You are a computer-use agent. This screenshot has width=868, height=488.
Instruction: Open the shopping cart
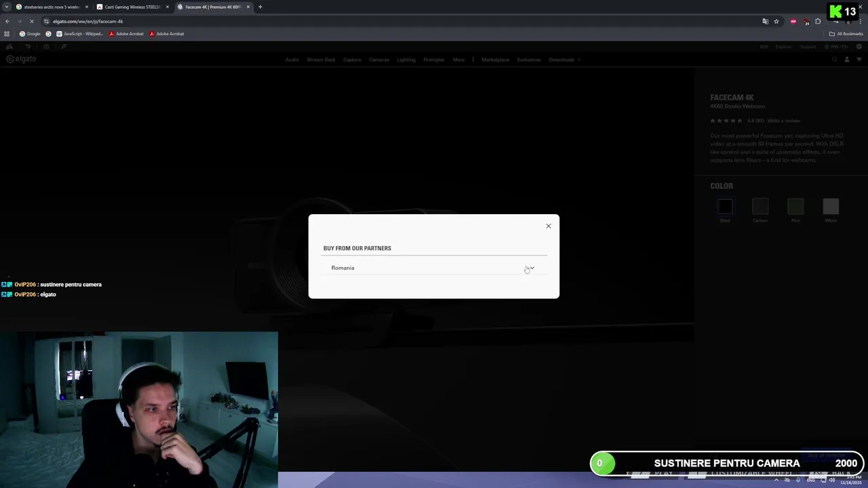pyautogui.click(x=859, y=60)
